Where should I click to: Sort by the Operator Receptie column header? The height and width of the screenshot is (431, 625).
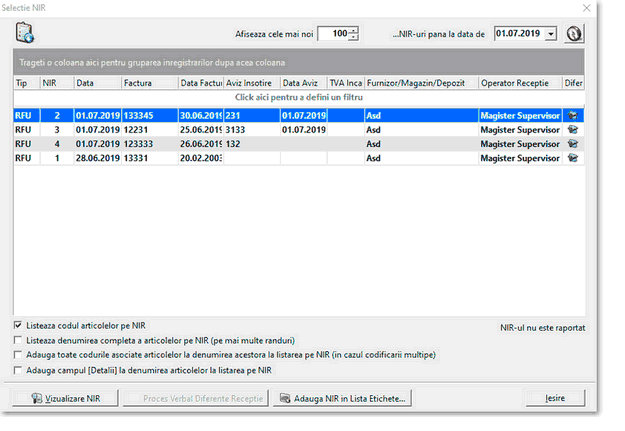[520, 83]
